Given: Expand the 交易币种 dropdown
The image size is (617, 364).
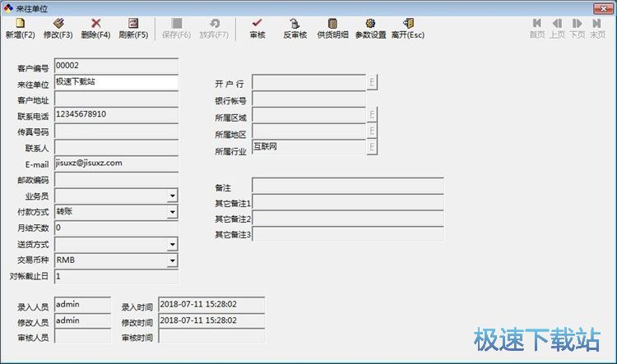Looking at the screenshot, I should [173, 260].
